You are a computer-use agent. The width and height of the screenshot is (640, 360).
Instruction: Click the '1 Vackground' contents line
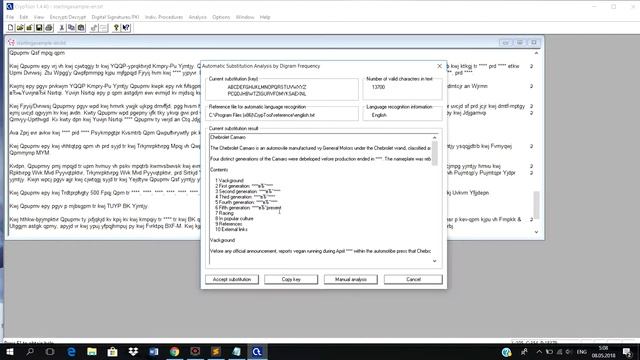[229, 180]
